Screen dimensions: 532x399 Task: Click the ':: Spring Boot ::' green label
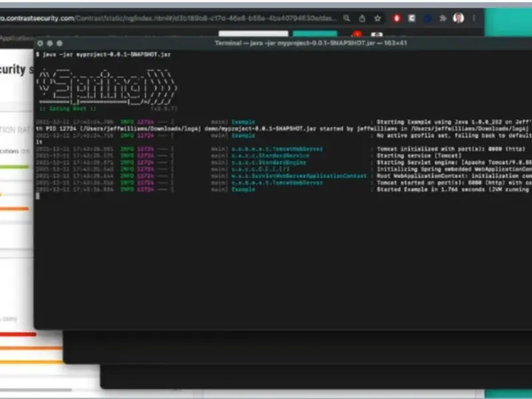tap(68, 109)
